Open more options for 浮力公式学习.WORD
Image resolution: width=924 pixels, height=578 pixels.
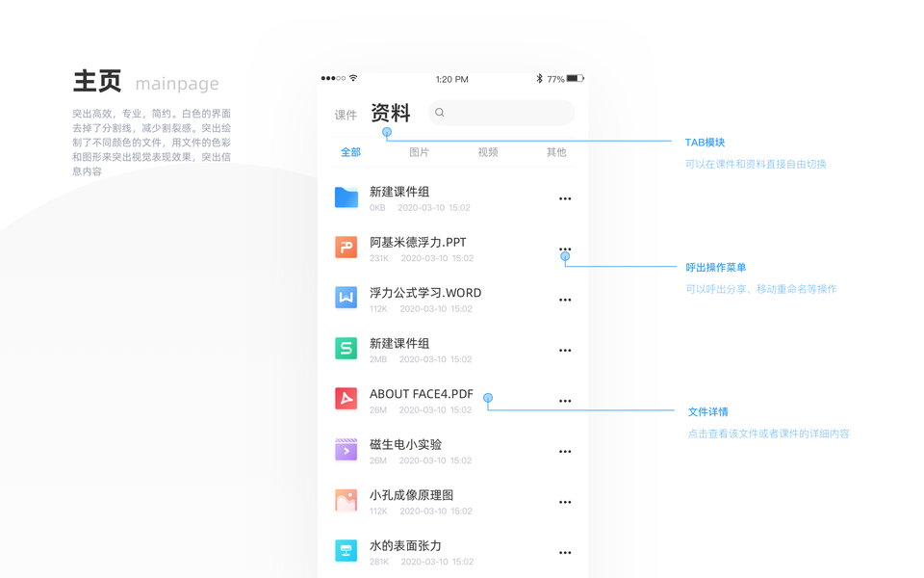(x=565, y=300)
